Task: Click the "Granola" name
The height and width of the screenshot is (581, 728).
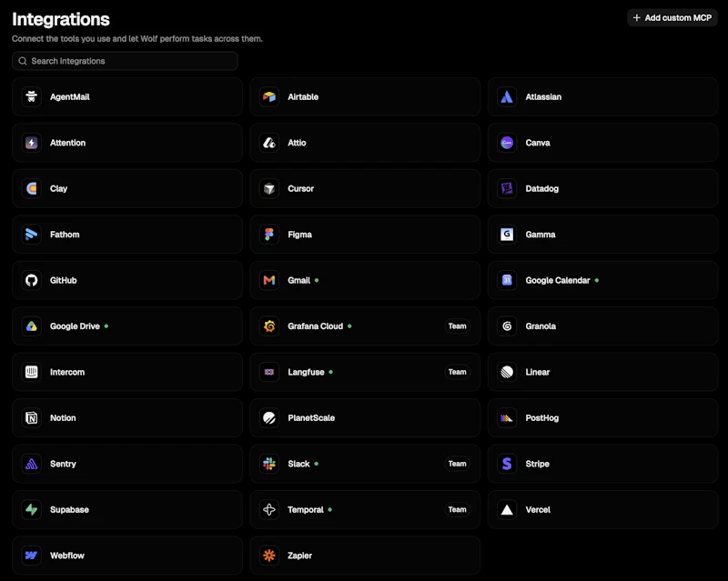Action: pos(541,326)
